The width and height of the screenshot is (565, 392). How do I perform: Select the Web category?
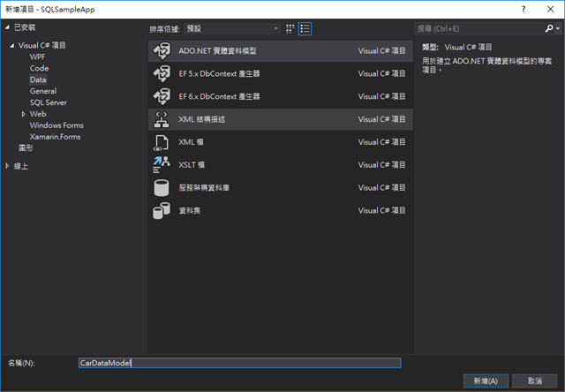[38, 114]
